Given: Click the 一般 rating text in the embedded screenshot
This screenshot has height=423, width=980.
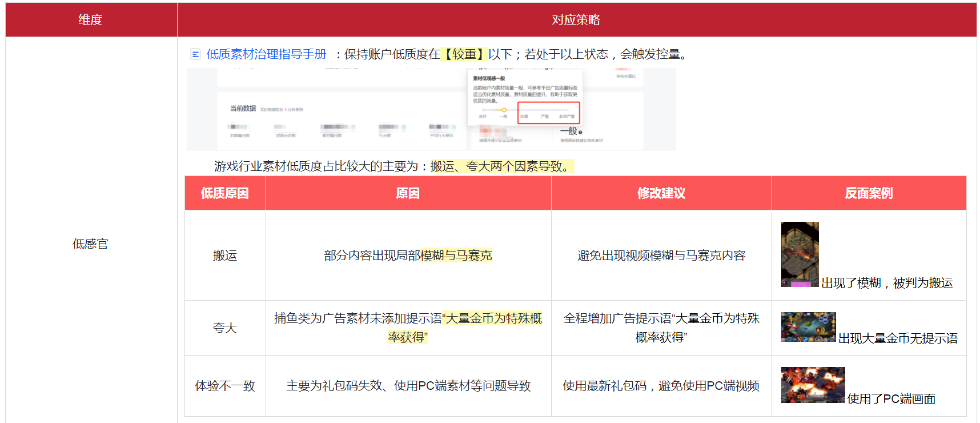Looking at the screenshot, I should [x=570, y=131].
